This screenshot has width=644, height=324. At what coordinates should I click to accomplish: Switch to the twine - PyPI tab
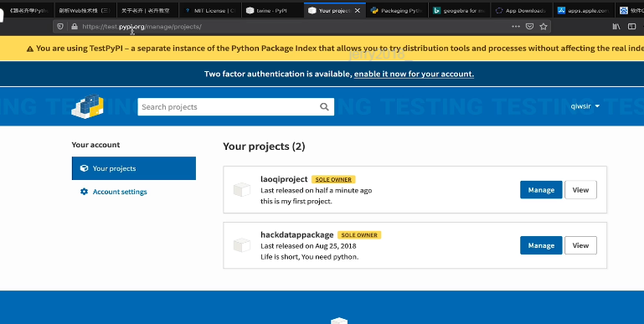click(273, 11)
